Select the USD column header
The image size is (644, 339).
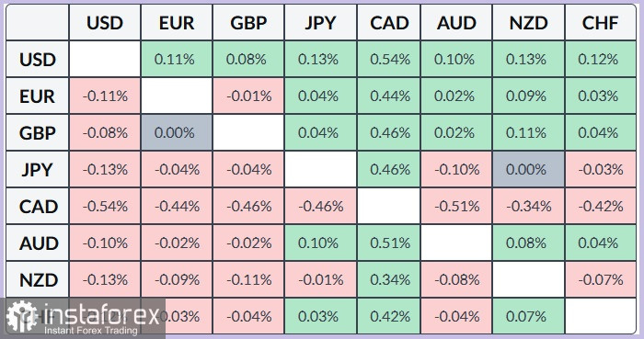tap(105, 23)
